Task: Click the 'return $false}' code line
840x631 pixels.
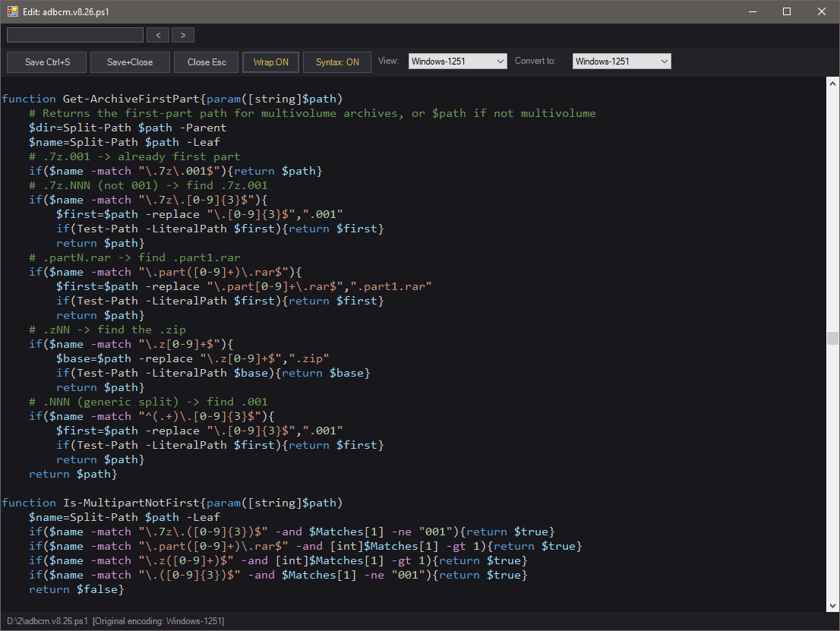Action: click(77, 590)
